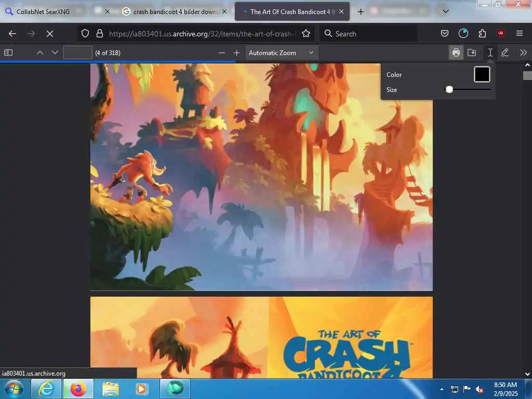Stop loading the page
532x399 pixels.
pyautogui.click(x=50, y=34)
